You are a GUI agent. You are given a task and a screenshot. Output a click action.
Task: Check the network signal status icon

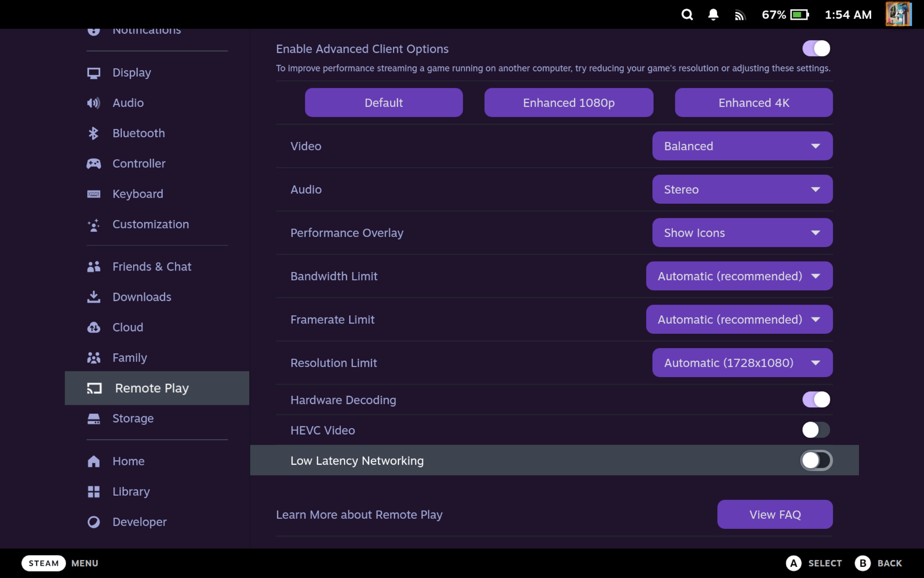tap(740, 15)
